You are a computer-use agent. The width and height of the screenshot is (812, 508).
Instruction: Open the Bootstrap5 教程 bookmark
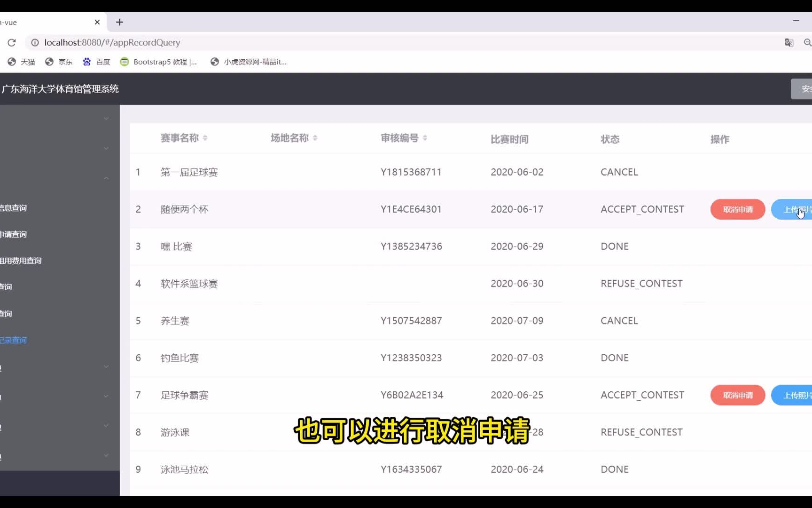click(x=158, y=62)
